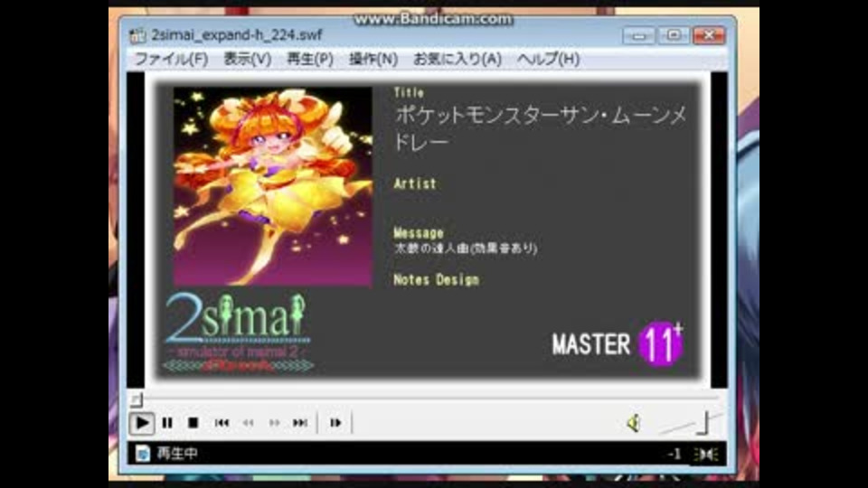Minimize the player window
The height and width of the screenshot is (488, 868).
639,36
